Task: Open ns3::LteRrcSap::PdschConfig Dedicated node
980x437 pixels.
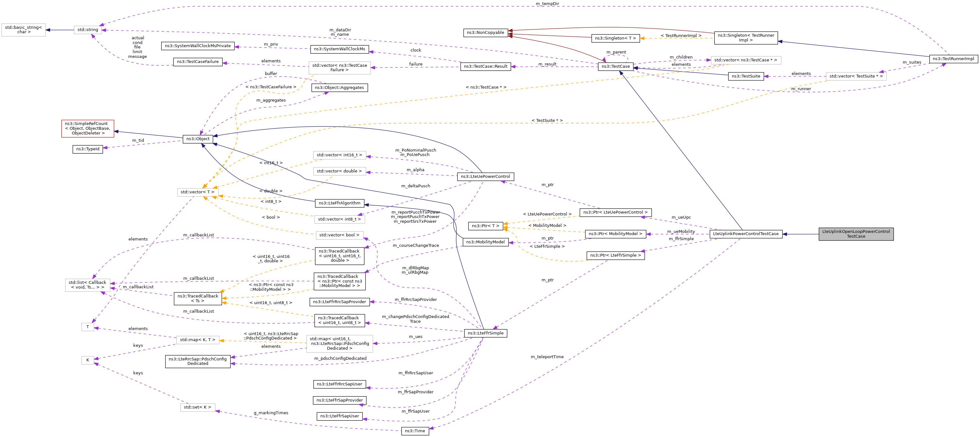Action: tap(198, 361)
